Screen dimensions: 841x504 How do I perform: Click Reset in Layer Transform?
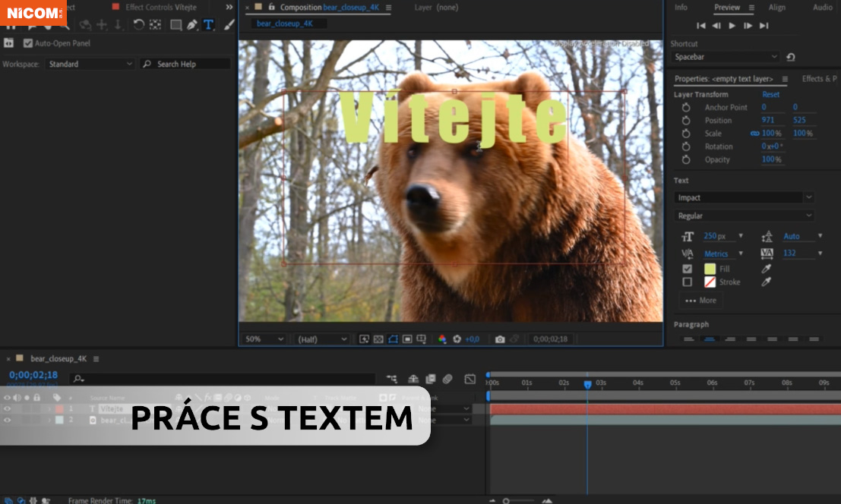771,94
